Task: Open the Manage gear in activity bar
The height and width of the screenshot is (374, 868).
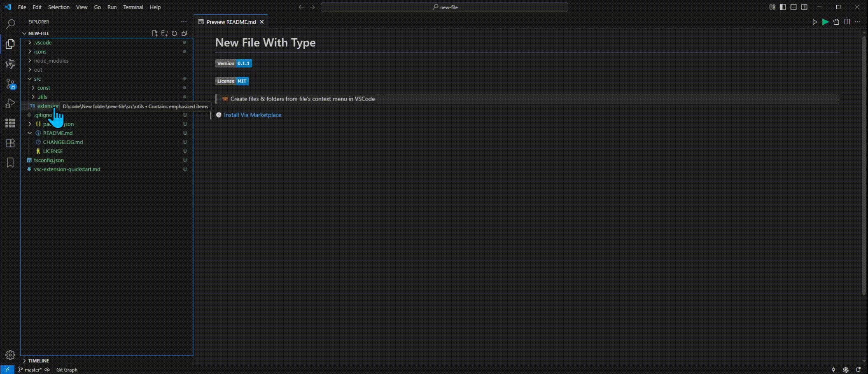Action: [x=10, y=355]
